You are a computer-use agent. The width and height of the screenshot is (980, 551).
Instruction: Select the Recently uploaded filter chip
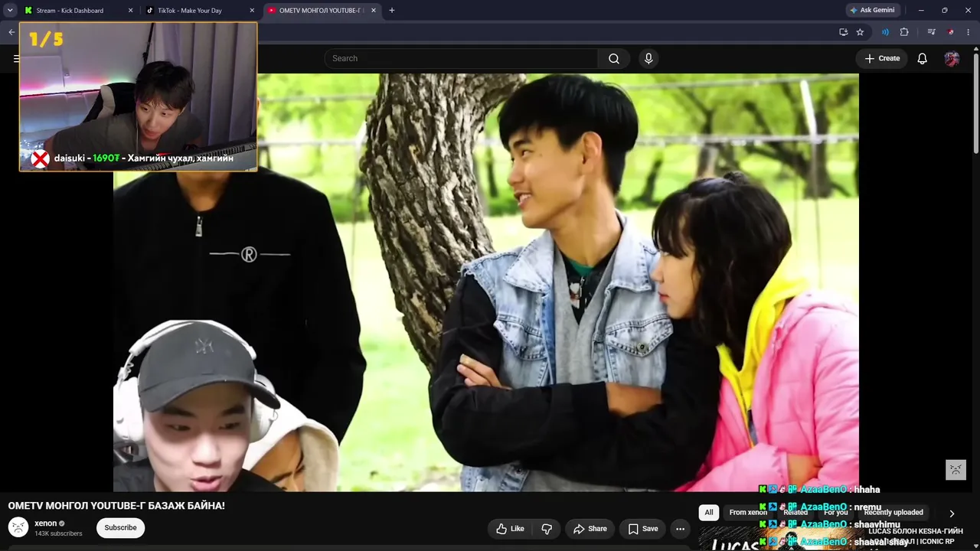tap(893, 513)
